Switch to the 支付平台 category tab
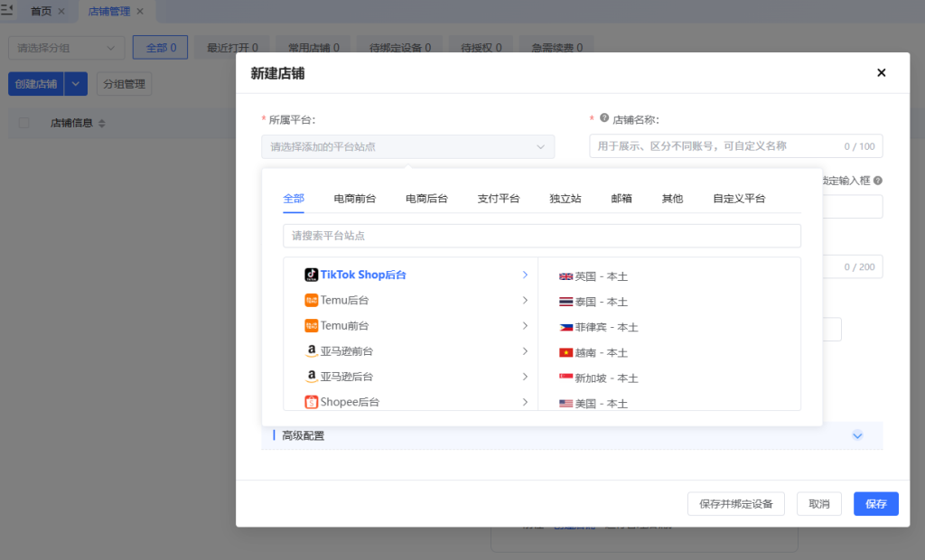 [498, 199]
